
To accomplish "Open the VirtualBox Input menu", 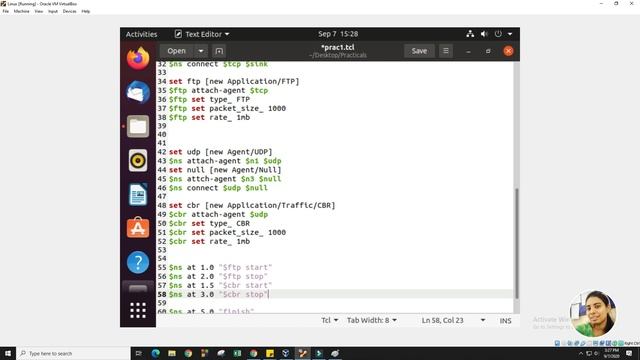I will [x=53, y=11].
